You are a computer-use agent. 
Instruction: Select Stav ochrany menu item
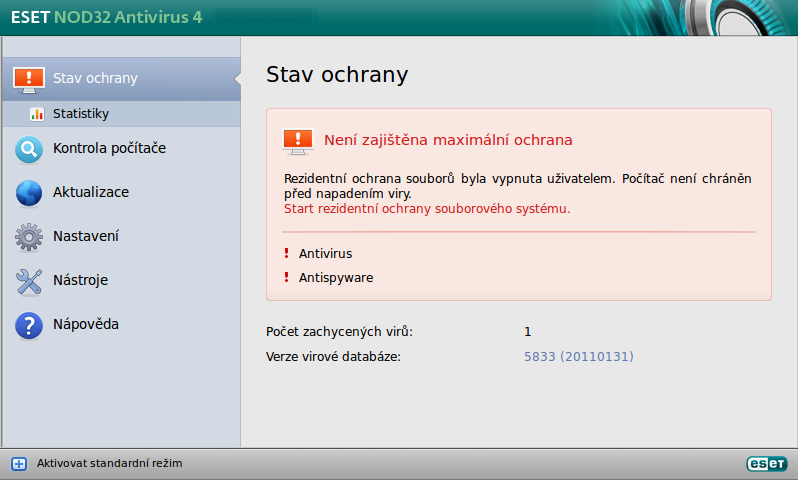point(122,79)
